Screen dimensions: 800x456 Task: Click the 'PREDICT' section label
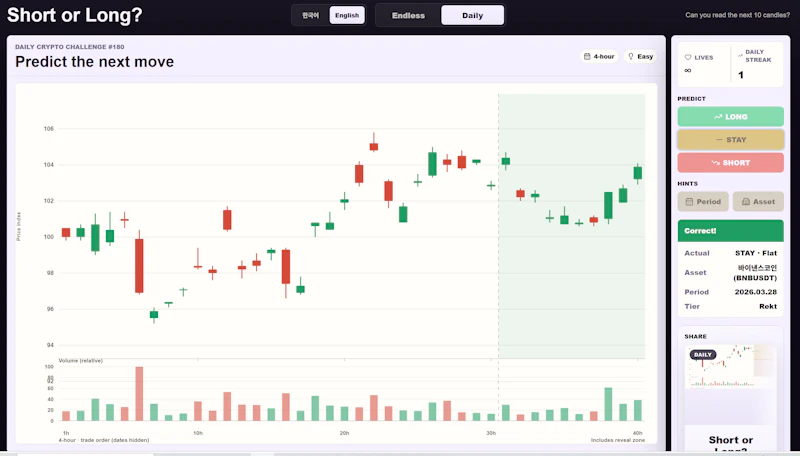(x=691, y=99)
